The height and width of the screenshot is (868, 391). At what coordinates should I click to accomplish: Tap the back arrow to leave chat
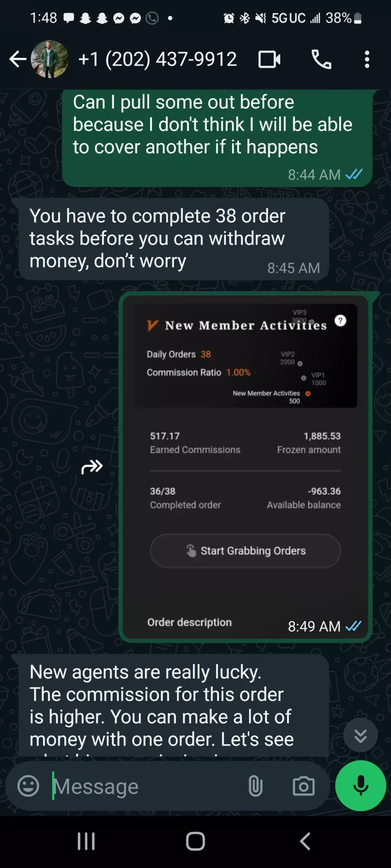[18, 59]
